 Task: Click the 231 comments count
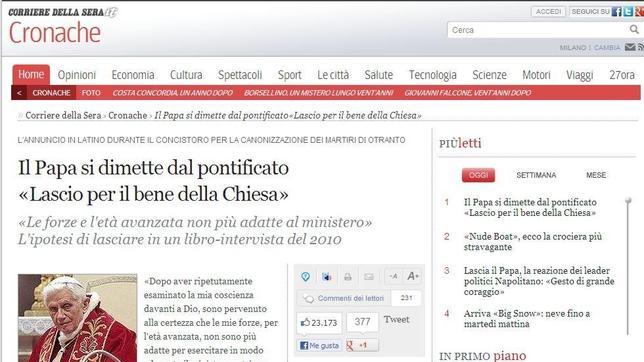point(406,298)
